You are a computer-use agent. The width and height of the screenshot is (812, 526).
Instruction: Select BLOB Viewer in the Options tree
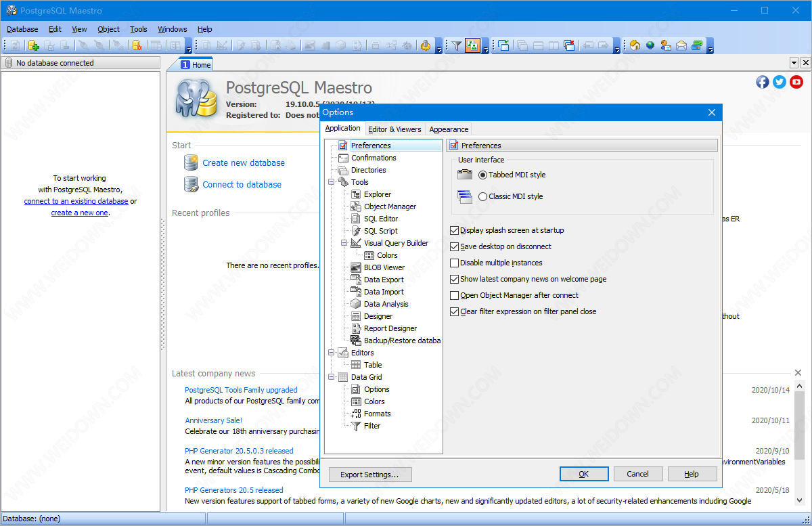pyautogui.click(x=384, y=267)
